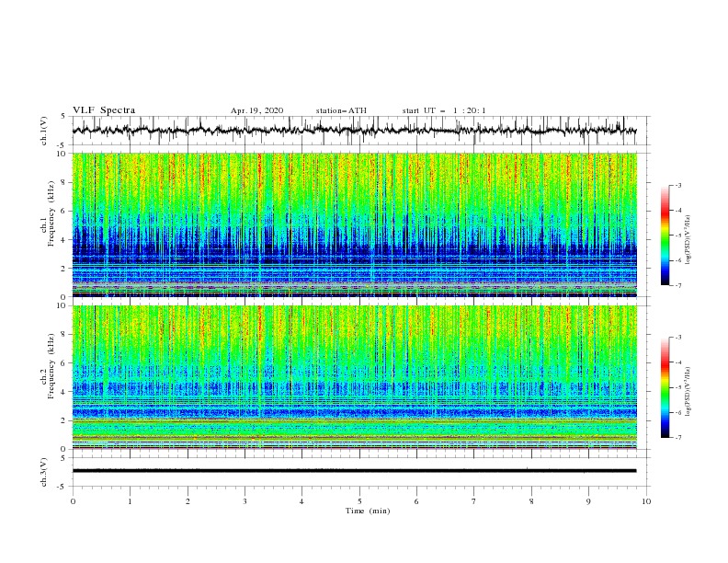Click the "-5" tick on ch.2 color bar
Viewport: 728px width, 563px height.
[x=677, y=387]
